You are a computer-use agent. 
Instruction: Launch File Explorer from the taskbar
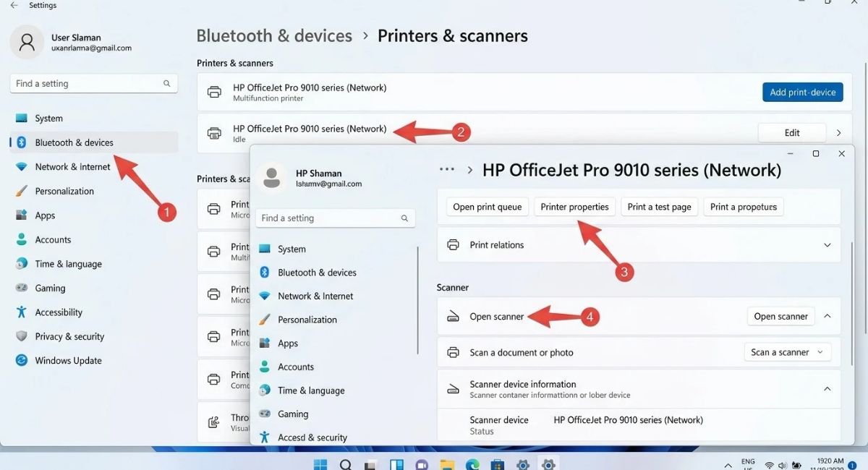click(447, 465)
